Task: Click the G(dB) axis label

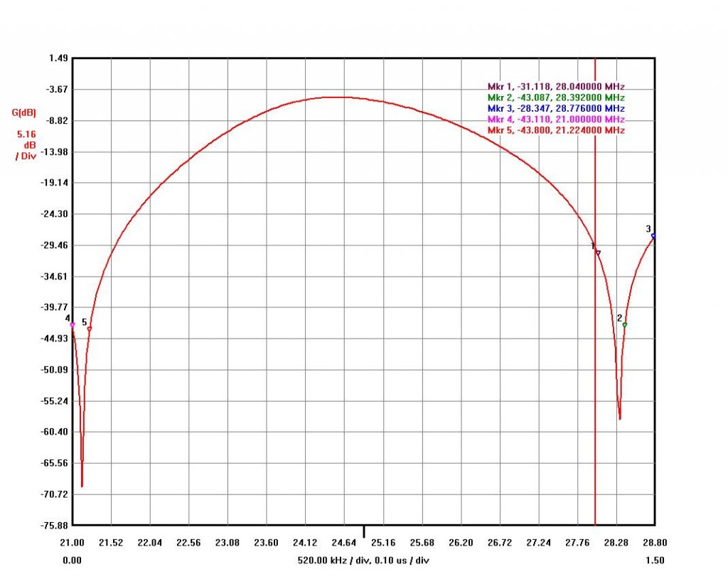Action: coord(23,112)
